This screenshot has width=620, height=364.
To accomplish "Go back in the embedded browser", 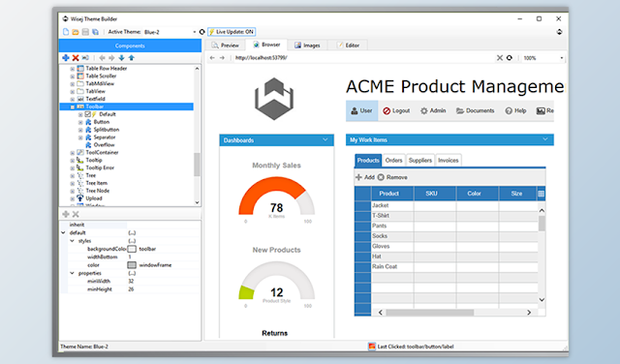I will tap(212, 58).
